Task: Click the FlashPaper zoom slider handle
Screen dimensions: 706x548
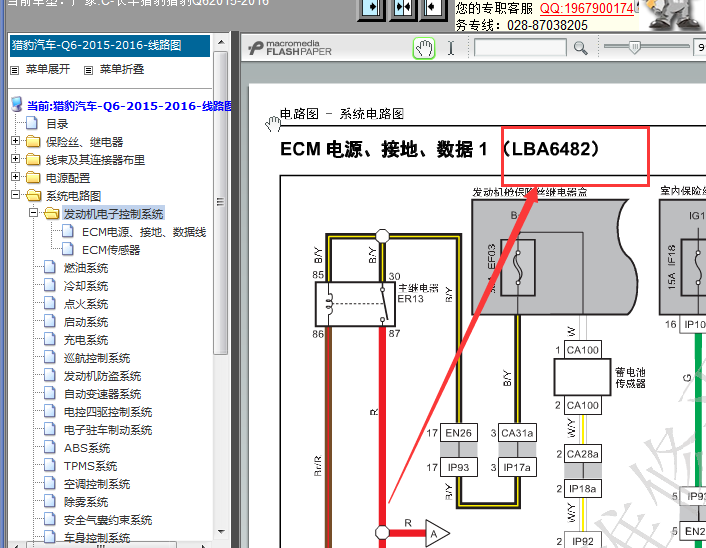Action: click(x=634, y=47)
